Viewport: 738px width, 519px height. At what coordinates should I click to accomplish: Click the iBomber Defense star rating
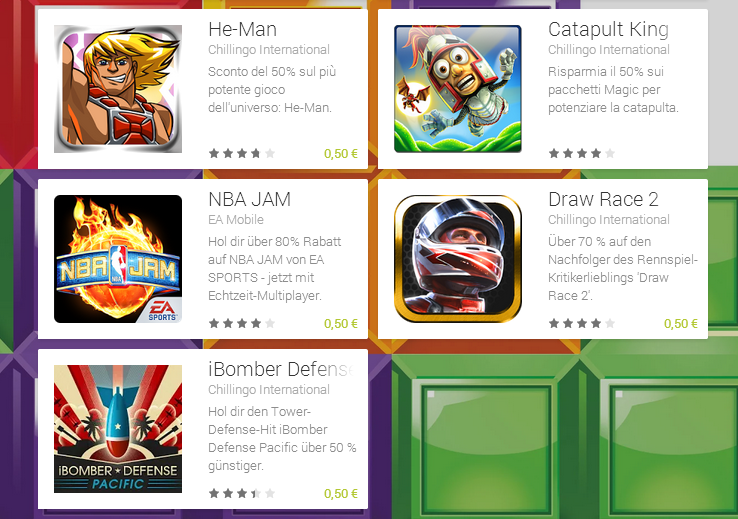[242, 493]
